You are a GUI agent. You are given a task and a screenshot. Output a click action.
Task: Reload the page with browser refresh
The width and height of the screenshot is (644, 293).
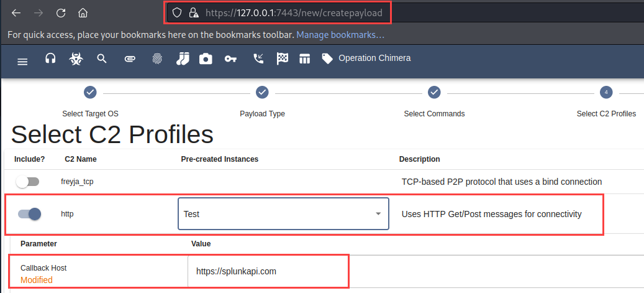(x=61, y=12)
